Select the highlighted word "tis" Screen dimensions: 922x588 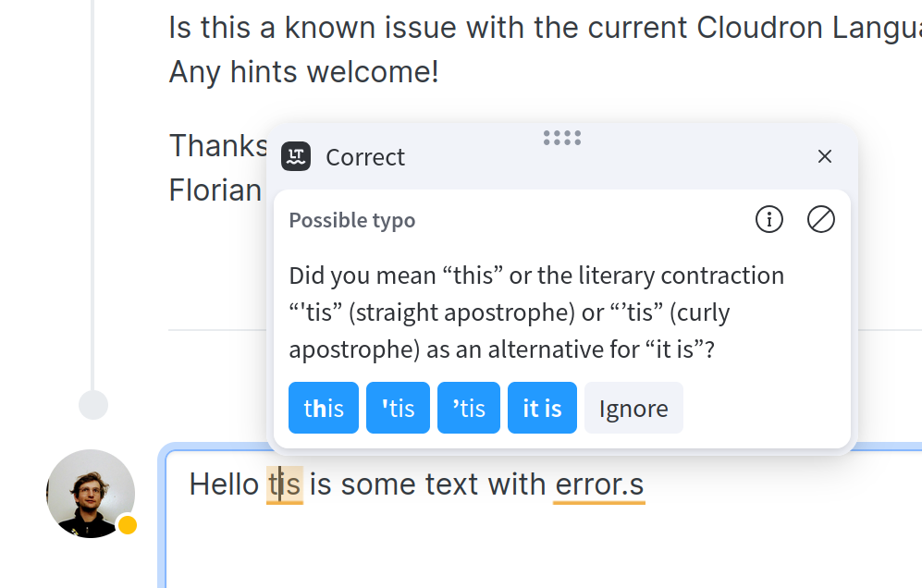coord(285,485)
